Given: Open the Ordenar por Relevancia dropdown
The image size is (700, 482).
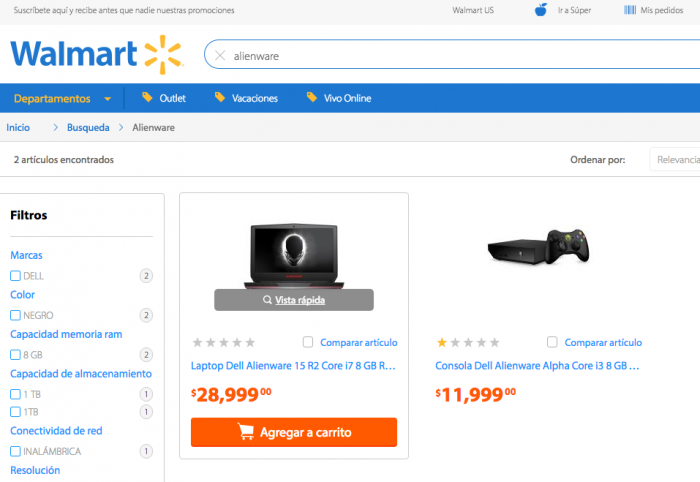Looking at the screenshot, I should pyautogui.click(x=675, y=159).
